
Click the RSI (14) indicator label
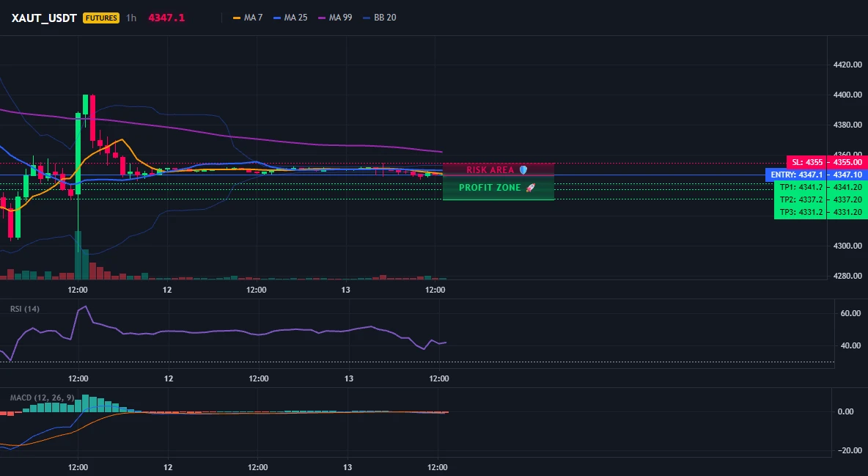25,309
